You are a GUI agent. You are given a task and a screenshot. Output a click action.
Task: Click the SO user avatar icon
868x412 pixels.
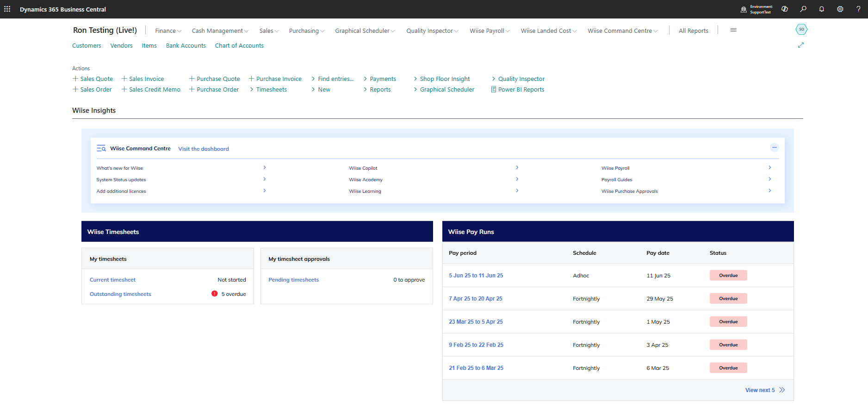tap(801, 30)
